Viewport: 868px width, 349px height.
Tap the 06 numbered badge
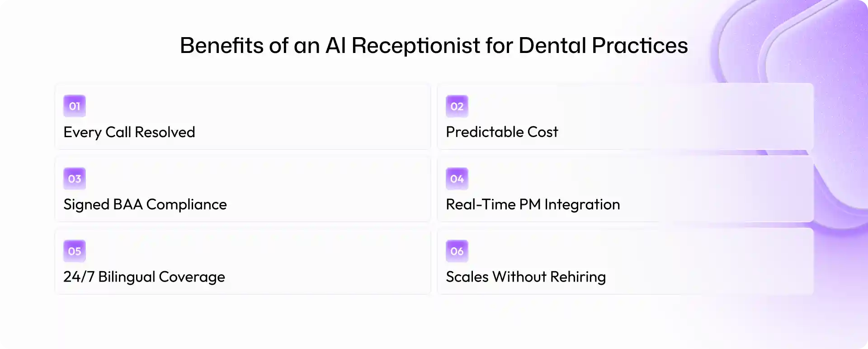point(457,251)
